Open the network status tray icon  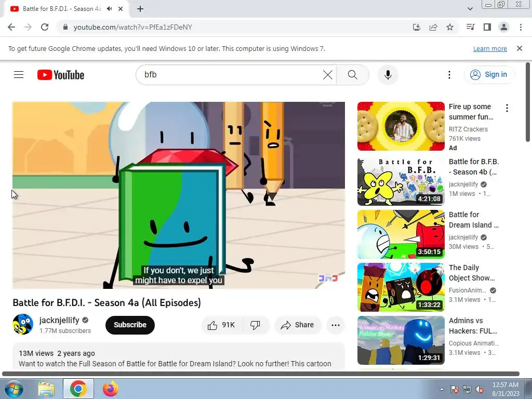tap(467, 390)
